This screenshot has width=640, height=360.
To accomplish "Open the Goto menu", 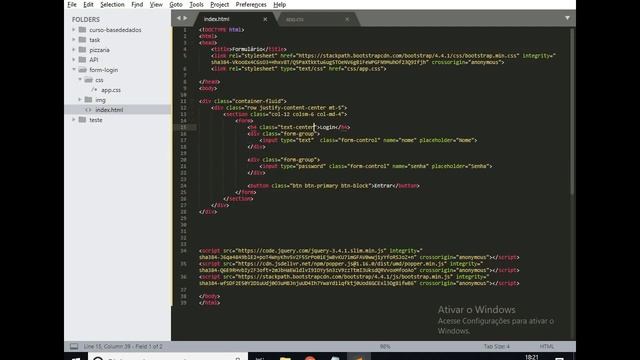I will click(176, 4).
